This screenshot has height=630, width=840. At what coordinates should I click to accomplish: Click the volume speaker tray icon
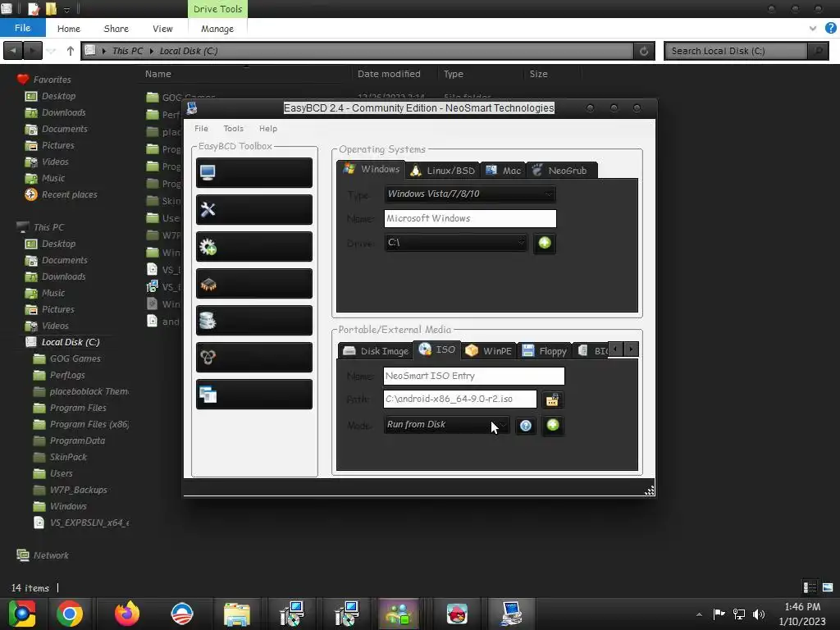759,614
